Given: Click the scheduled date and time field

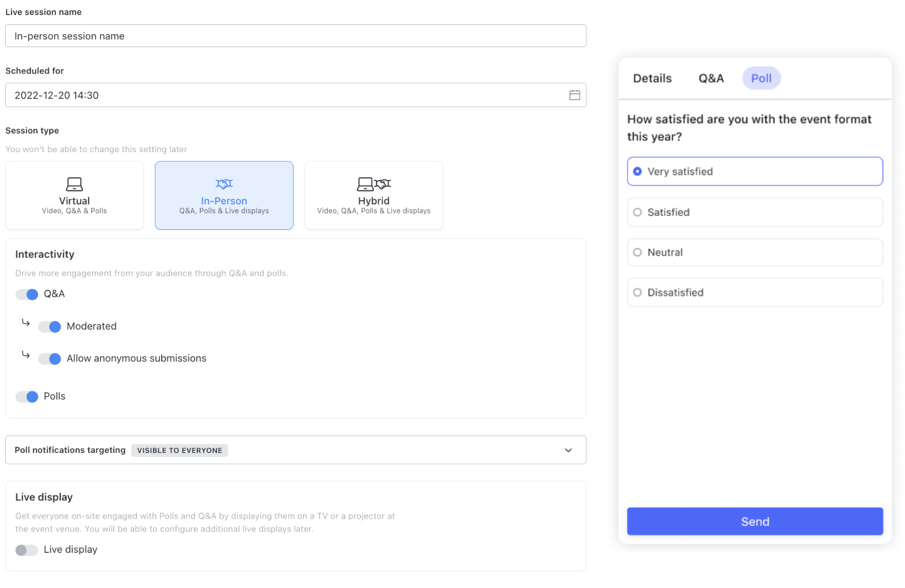Looking at the screenshot, I should point(290,95).
